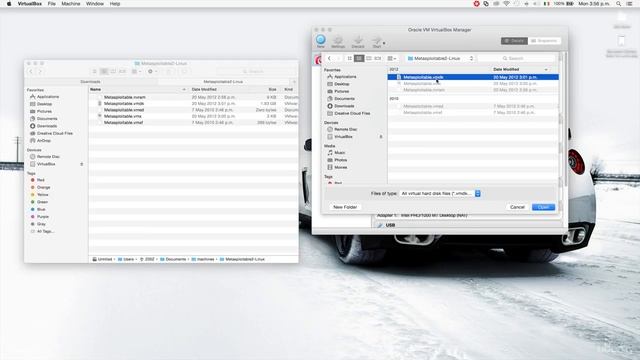640x360 pixels.
Task: Eject VirtualBox volume in the dialog sidebar
Action: (381, 137)
